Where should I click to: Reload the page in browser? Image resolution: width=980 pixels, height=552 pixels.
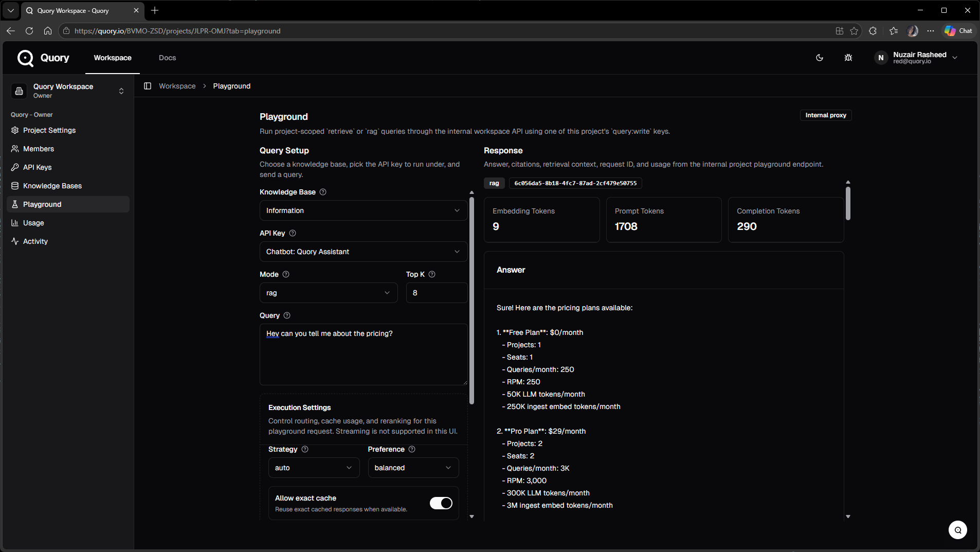click(29, 31)
